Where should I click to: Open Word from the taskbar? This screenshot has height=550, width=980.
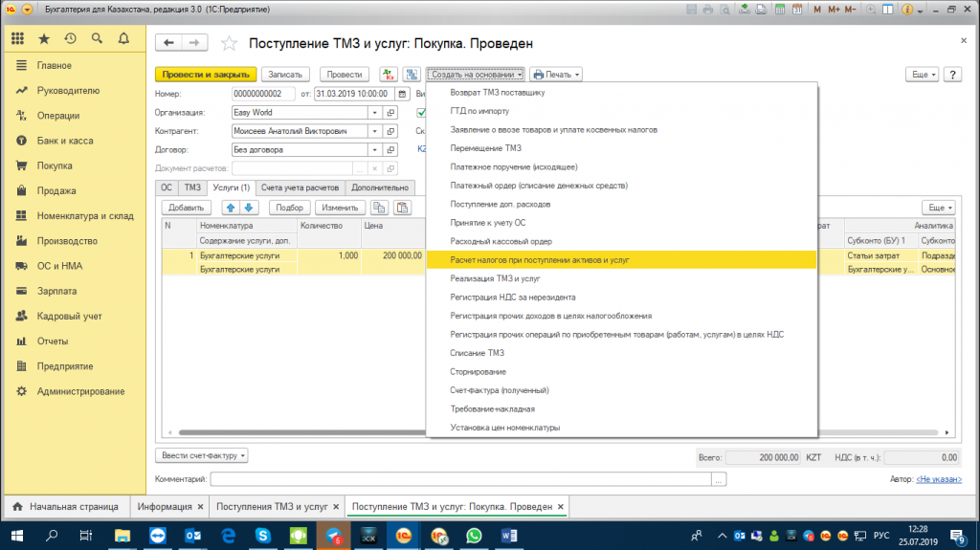tap(509, 536)
